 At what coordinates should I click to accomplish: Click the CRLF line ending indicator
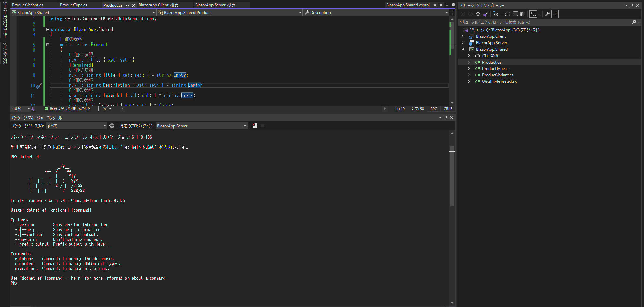pyautogui.click(x=448, y=109)
